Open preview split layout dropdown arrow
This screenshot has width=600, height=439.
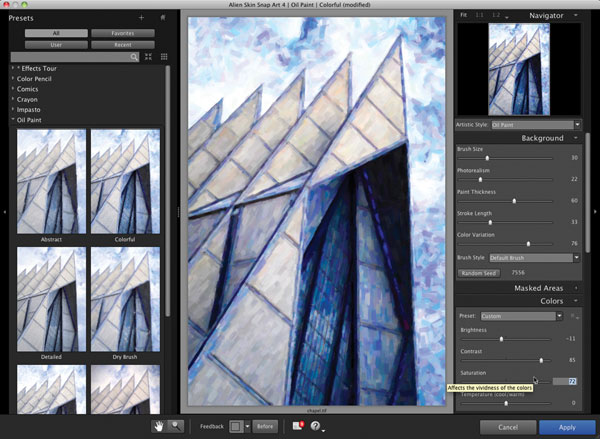click(247, 426)
